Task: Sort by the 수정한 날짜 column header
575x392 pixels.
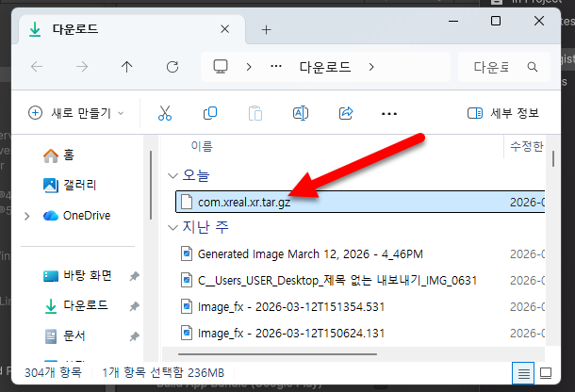Action: pos(527,146)
